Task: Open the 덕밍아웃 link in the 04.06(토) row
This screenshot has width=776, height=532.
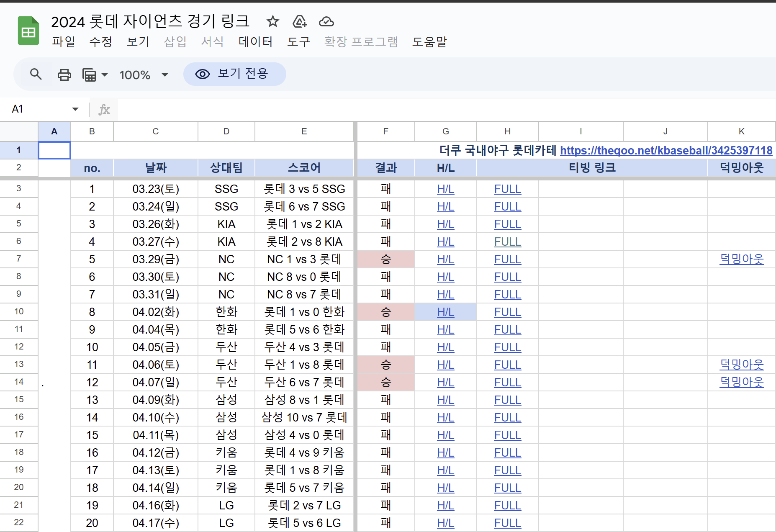Action: 742,365
